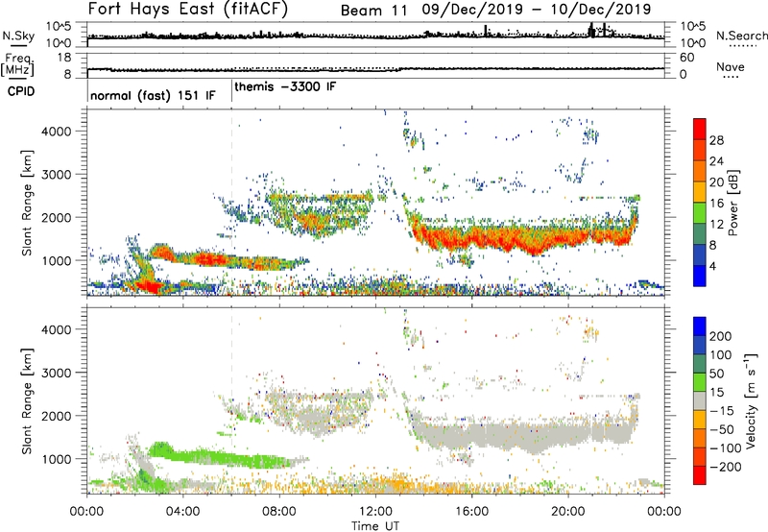Click the '08:00' time axis label
The width and height of the screenshot is (768, 532).
pyautogui.click(x=279, y=512)
